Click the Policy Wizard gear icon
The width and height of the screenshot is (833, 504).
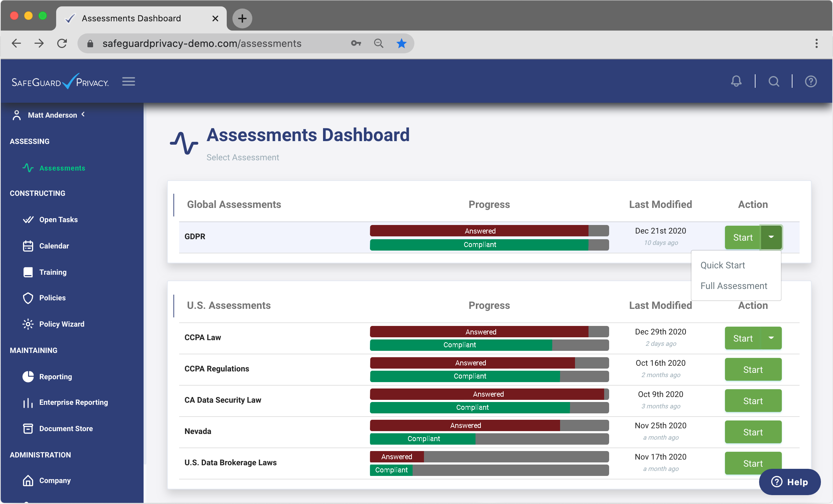click(28, 324)
